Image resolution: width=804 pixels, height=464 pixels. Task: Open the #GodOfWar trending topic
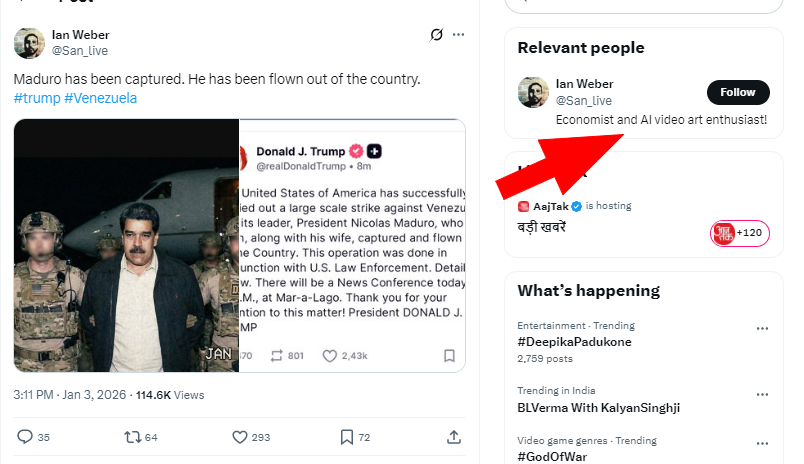point(552,456)
